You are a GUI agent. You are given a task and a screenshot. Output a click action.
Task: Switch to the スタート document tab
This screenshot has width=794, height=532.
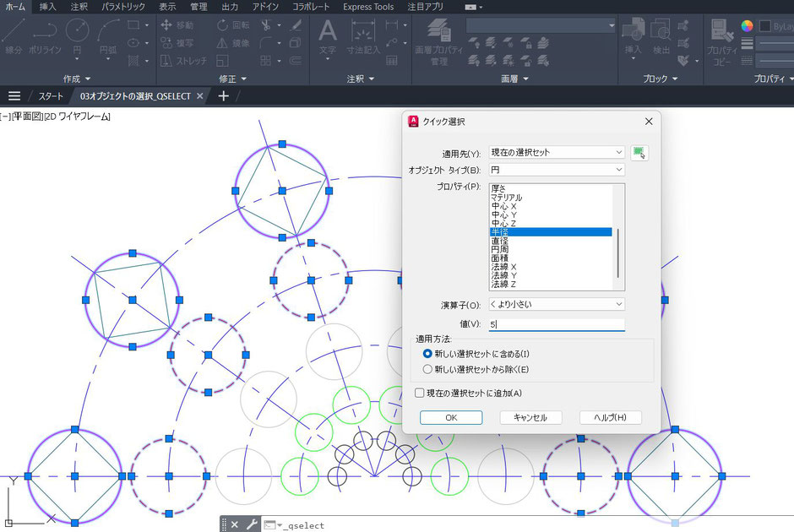[x=51, y=95]
